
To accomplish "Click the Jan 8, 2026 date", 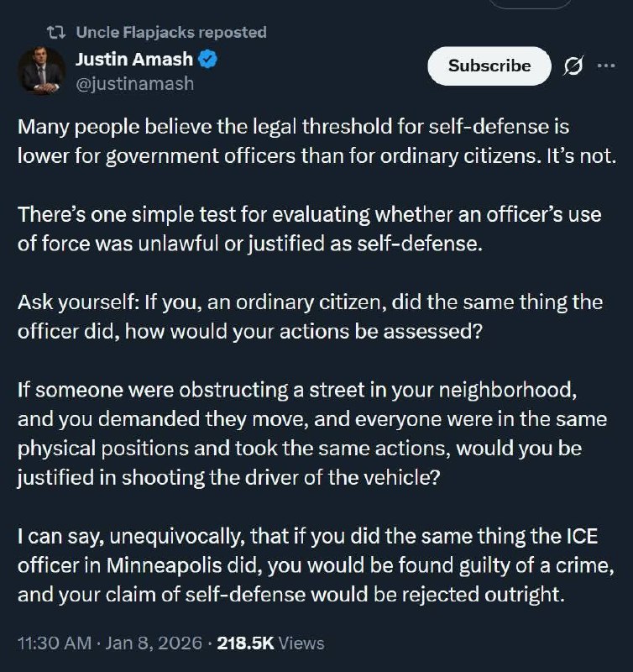I will 155,643.
